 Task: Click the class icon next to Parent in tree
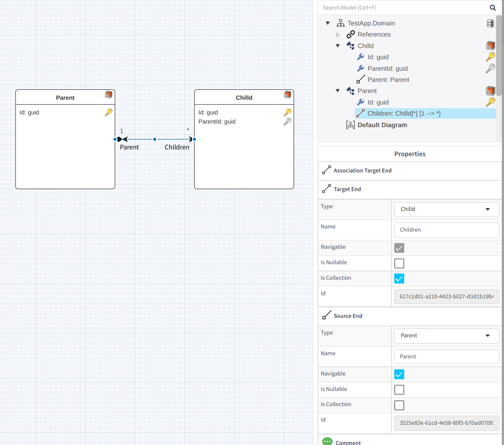(351, 91)
